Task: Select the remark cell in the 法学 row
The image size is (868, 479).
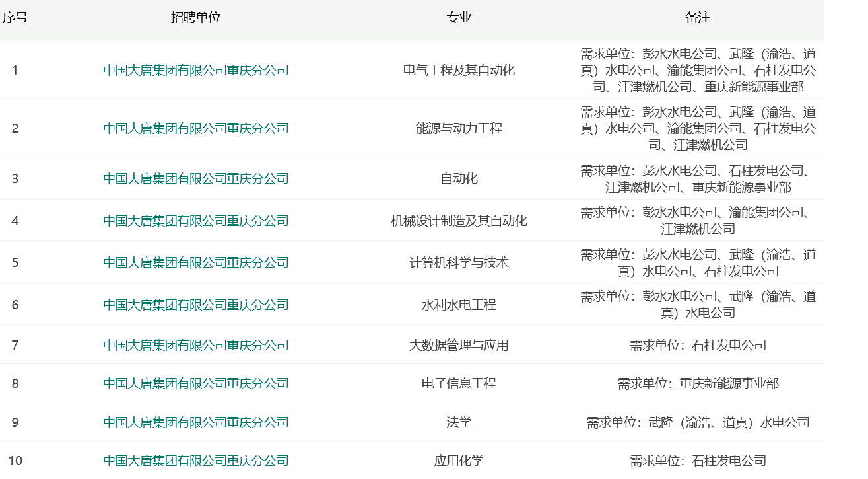Action: click(x=698, y=422)
